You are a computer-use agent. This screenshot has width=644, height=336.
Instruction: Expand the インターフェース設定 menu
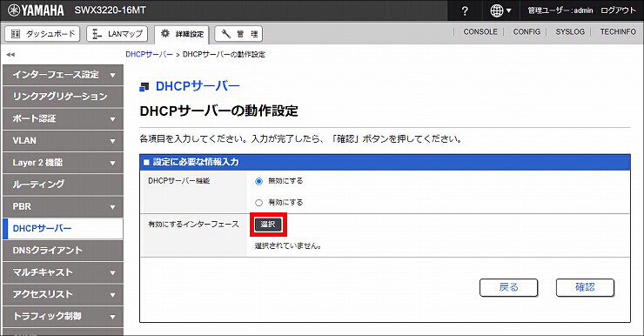(63, 75)
